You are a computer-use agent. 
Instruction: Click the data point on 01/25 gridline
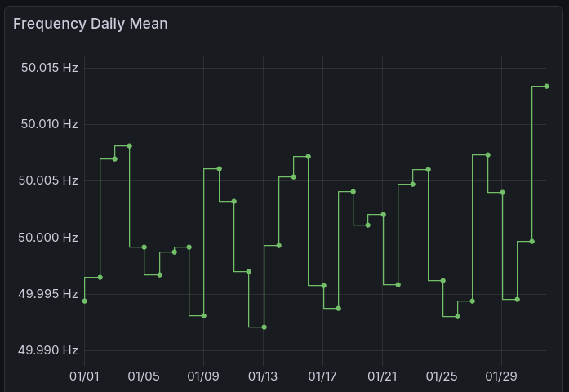tap(442, 281)
